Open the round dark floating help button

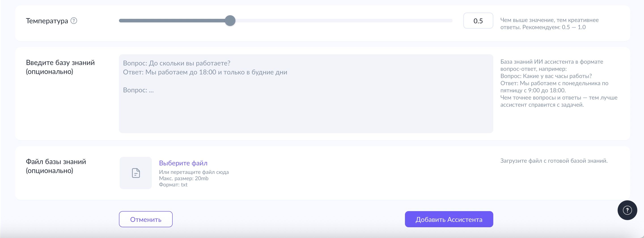pyautogui.click(x=627, y=210)
